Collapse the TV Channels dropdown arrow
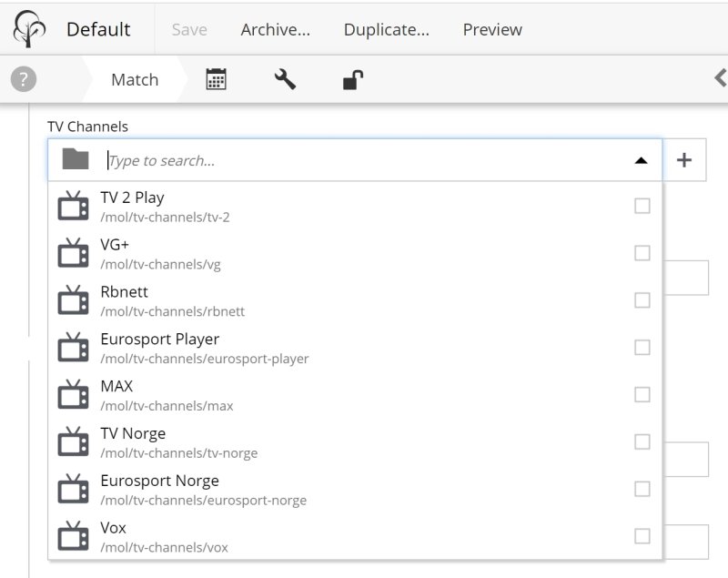The width and height of the screenshot is (728, 578). pyautogui.click(x=641, y=160)
